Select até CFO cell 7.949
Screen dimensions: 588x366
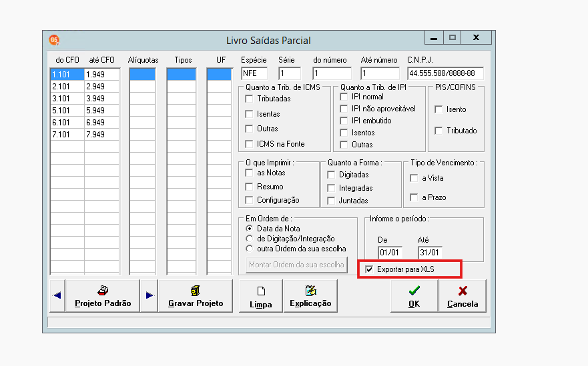101,134
